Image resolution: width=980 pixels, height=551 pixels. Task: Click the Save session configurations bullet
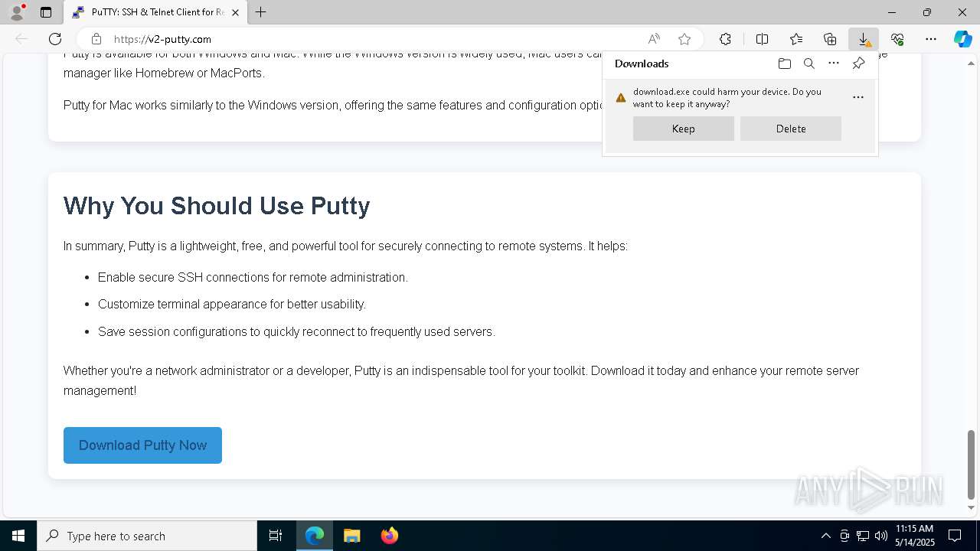tap(296, 331)
